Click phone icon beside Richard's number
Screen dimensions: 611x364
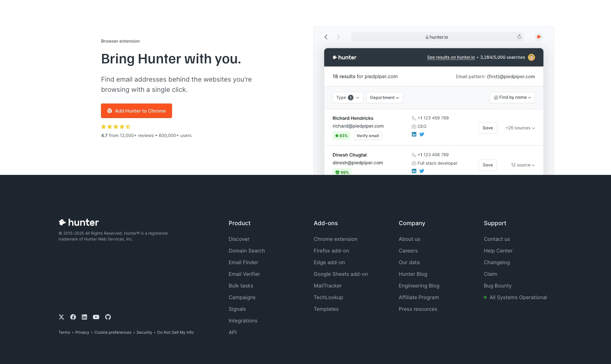pyautogui.click(x=414, y=118)
